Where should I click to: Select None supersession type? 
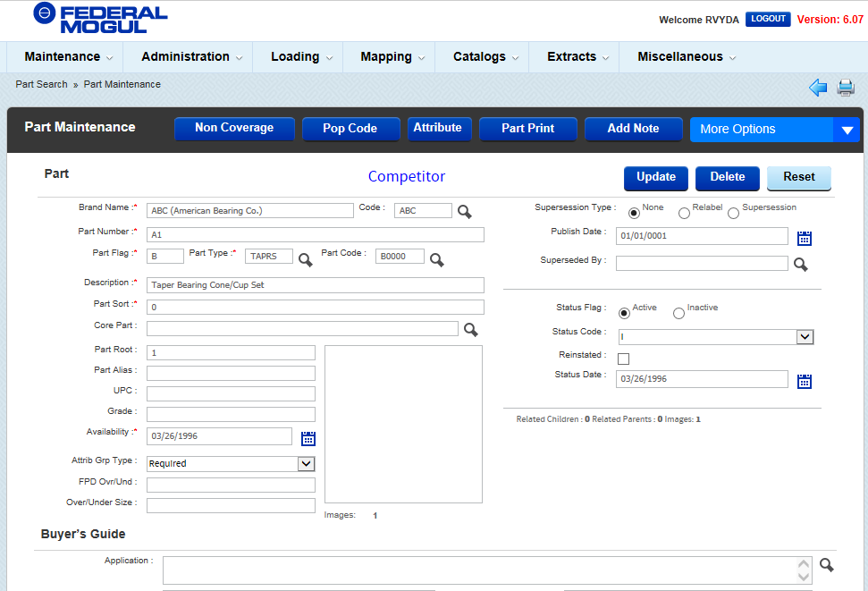tap(634, 213)
